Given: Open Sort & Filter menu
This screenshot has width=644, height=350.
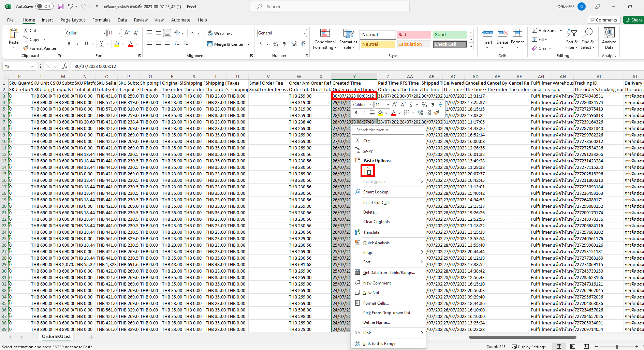Looking at the screenshot, I should point(572,39).
